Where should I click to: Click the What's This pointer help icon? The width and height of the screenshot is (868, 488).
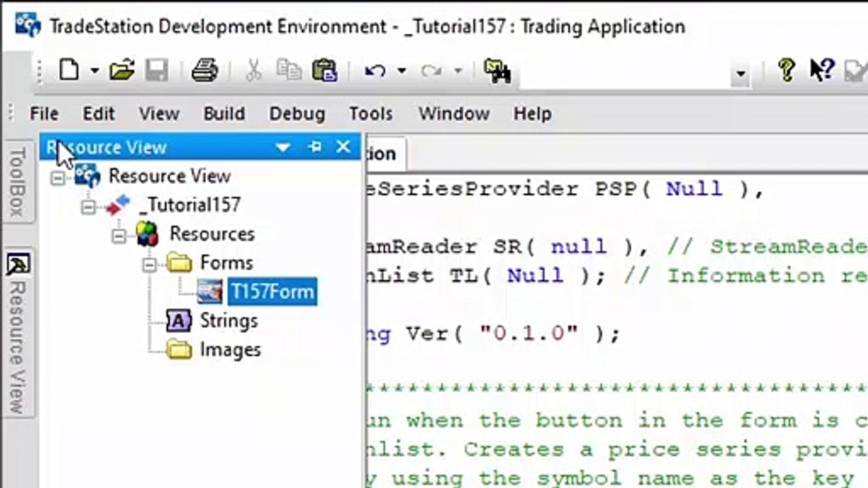(x=822, y=70)
